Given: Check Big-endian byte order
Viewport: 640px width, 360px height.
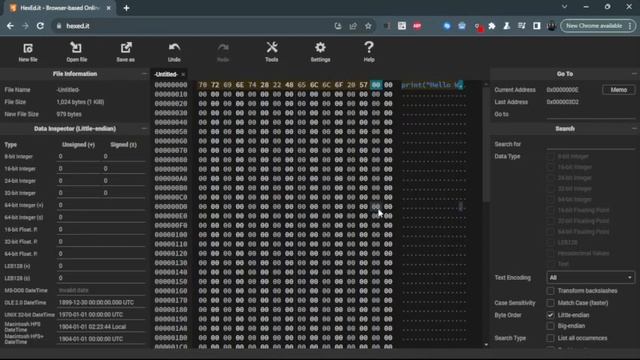Looking at the screenshot, I should [551, 326].
